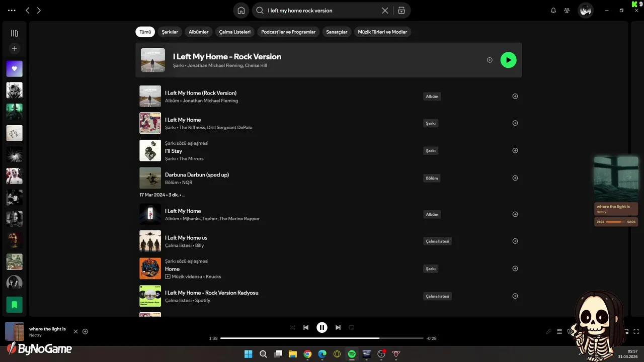Image resolution: width=644 pixels, height=362 pixels.
Task: Seek on the playback progress bar
Action: pos(322,338)
